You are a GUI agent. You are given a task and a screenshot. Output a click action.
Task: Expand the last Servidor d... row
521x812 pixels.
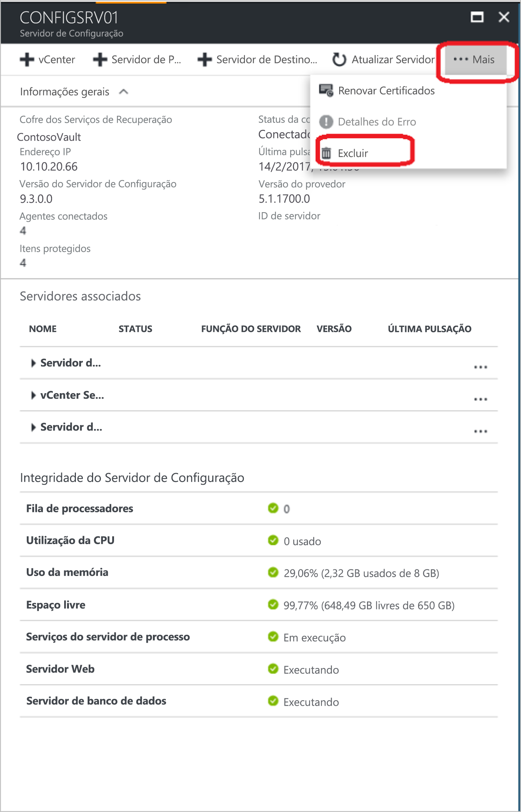coord(33,427)
